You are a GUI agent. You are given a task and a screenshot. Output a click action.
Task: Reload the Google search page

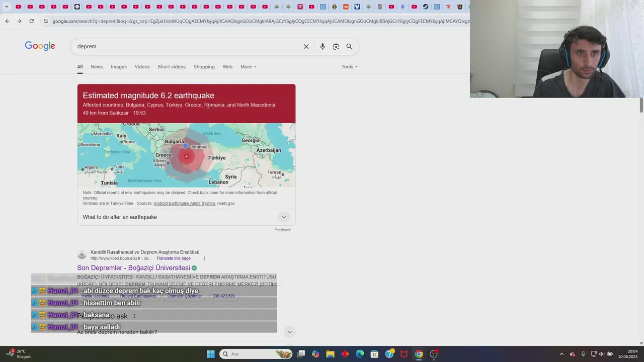point(31,21)
